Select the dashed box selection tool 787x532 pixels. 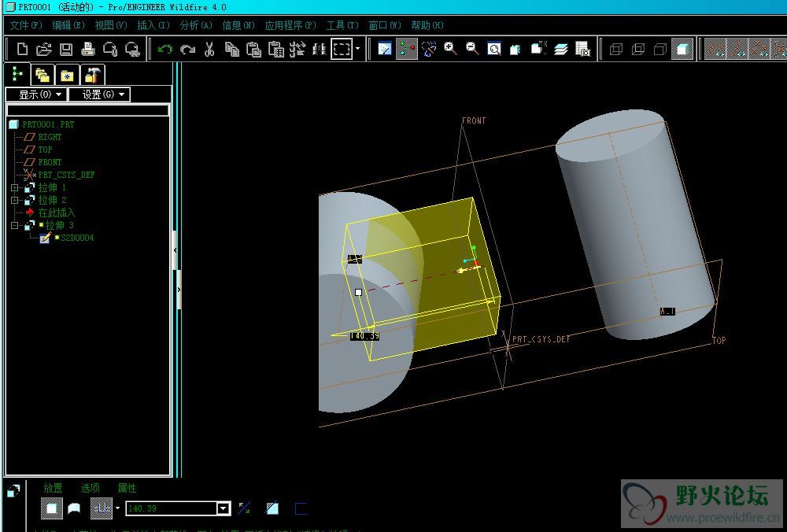tap(342, 49)
